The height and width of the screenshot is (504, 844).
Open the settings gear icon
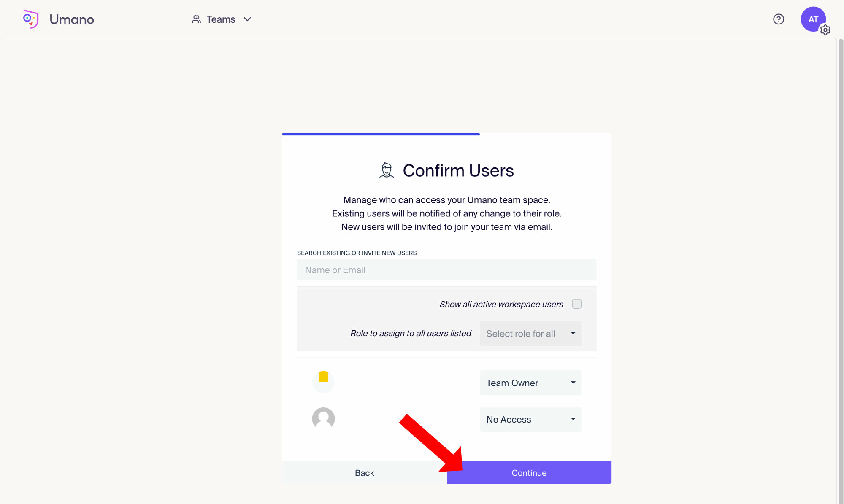pyautogui.click(x=825, y=30)
